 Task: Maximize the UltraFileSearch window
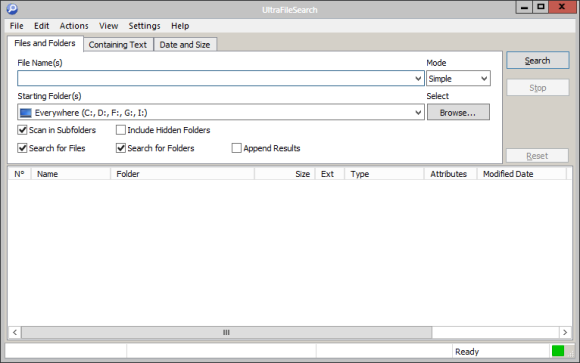[x=541, y=7]
